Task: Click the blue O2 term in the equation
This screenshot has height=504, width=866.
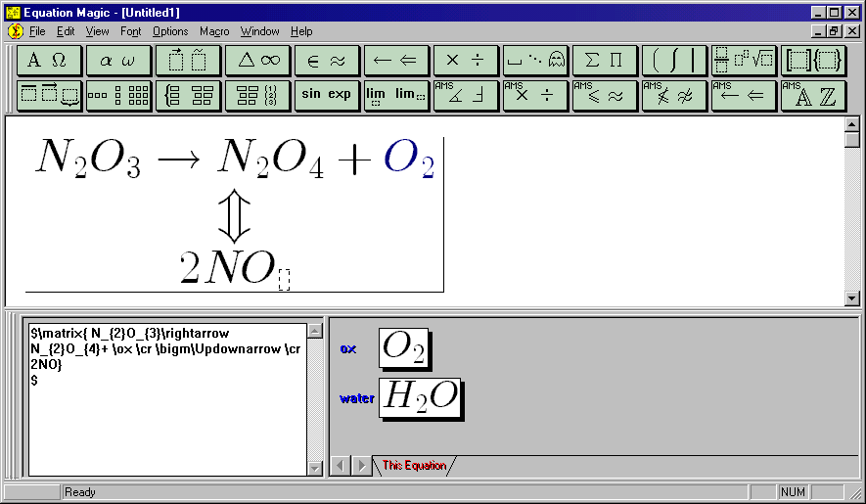Action: (409, 159)
